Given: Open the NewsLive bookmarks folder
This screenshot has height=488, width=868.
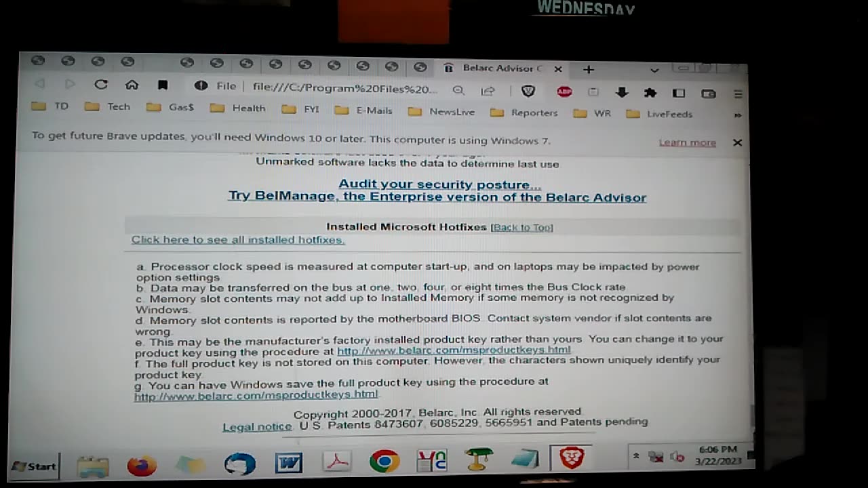Looking at the screenshot, I should 441,112.
